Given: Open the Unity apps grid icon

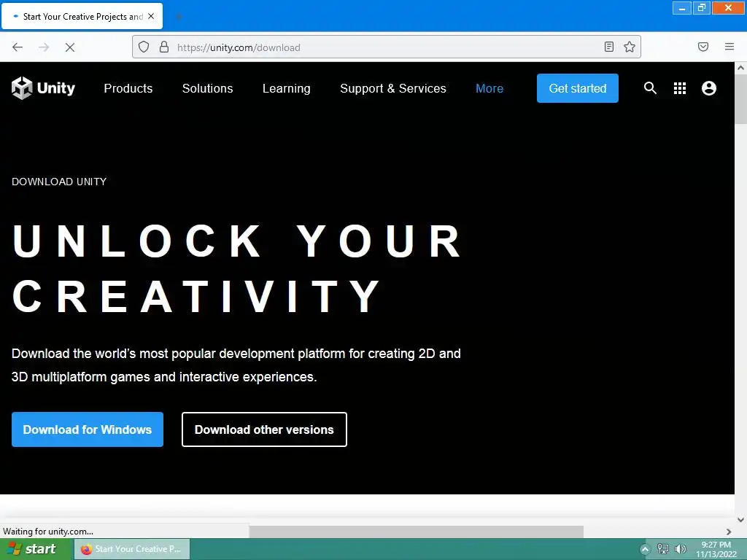Looking at the screenshot, I should click(x=680, y=88).
